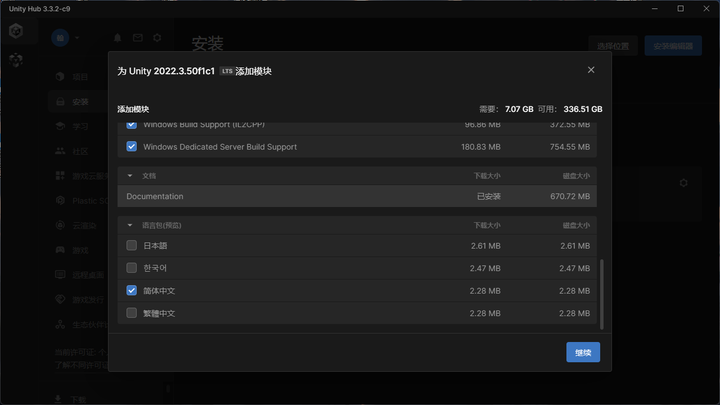Viewport: 720px width, 405px height.
Task: Open the mail envelope icon
Action: coord(138,38)
